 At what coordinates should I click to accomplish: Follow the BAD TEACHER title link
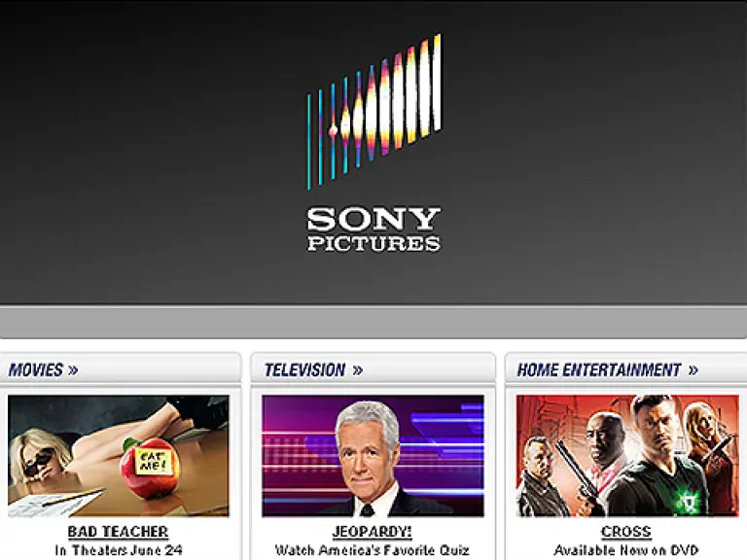pos(118,532)
